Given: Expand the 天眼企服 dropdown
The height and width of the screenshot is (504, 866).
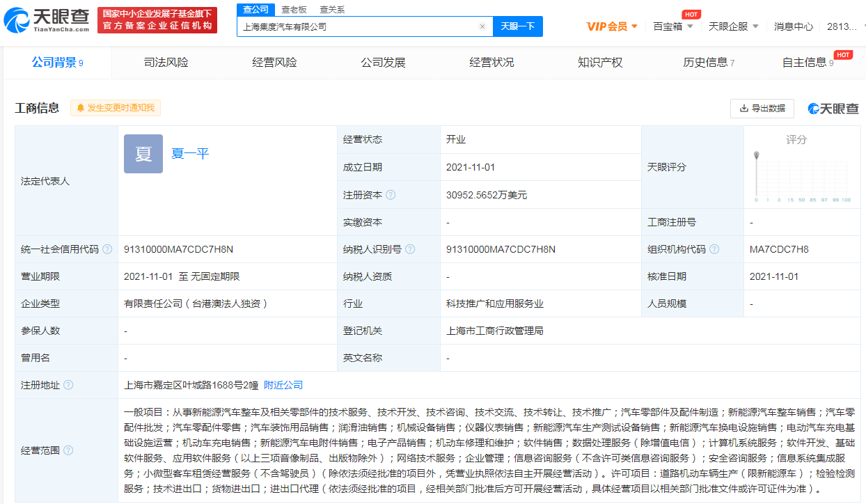Looking at the screenshot, I should 734,26.
